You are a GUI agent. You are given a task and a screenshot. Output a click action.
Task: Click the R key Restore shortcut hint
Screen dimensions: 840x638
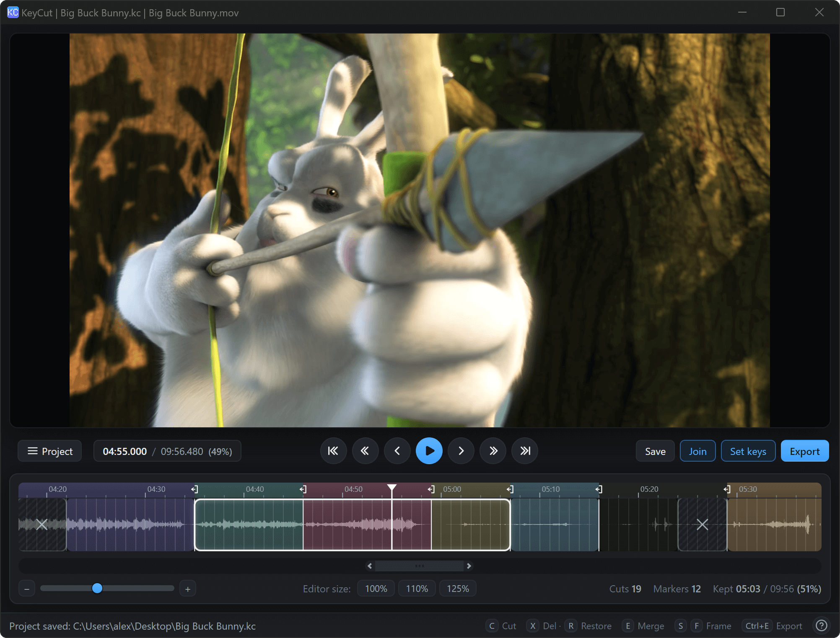(589, 626)
